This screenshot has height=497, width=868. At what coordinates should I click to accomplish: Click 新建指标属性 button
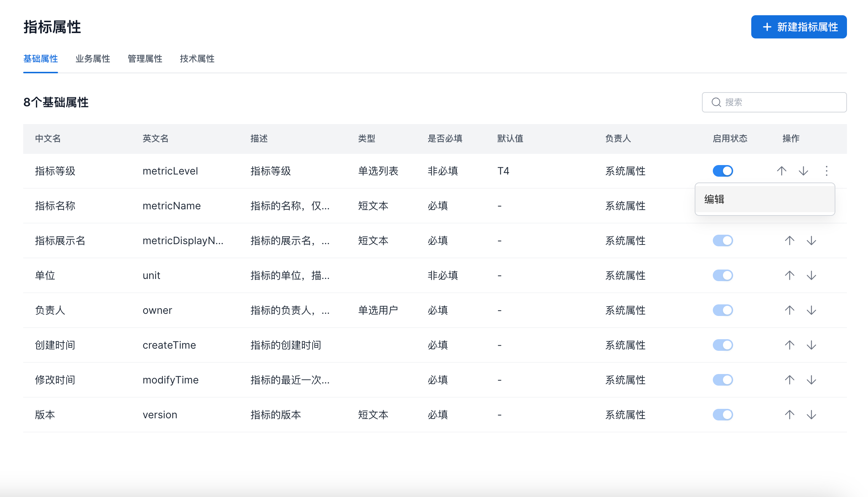[799, 27]
